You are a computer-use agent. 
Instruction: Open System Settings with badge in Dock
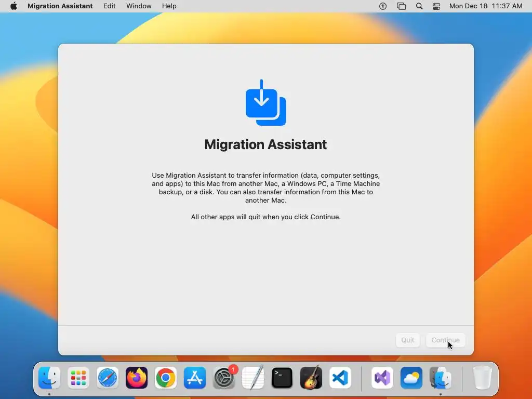point(224,378)
